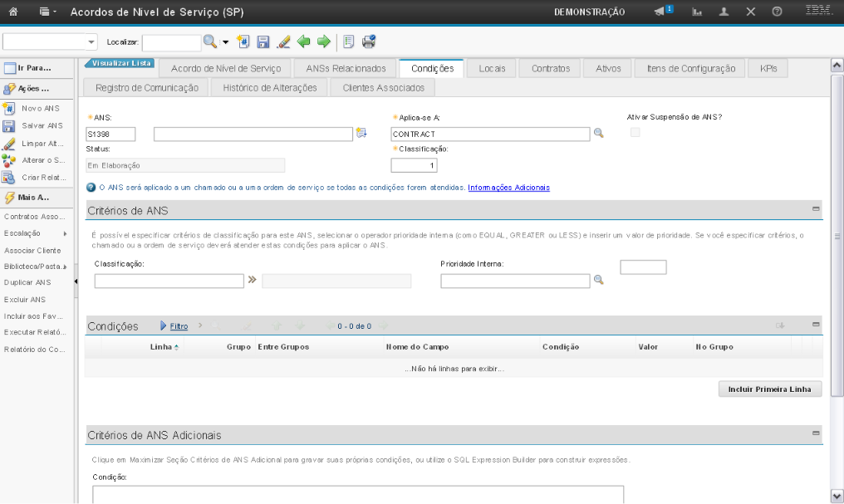Open the Informações Adicionais link
Viewport: 844px width, 504px height.
(x=508, y=188)
